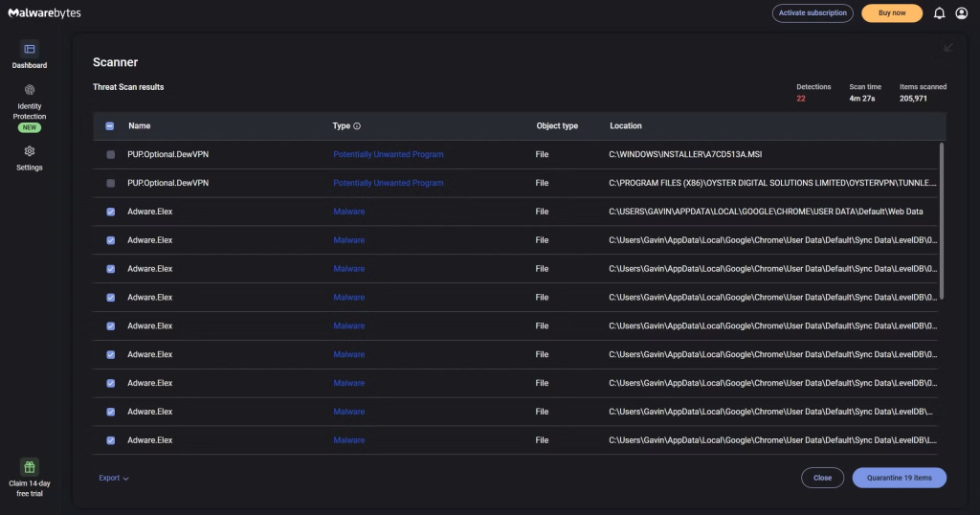Open the notifications bell icon
980x515 pixels.
click(939, 13)
